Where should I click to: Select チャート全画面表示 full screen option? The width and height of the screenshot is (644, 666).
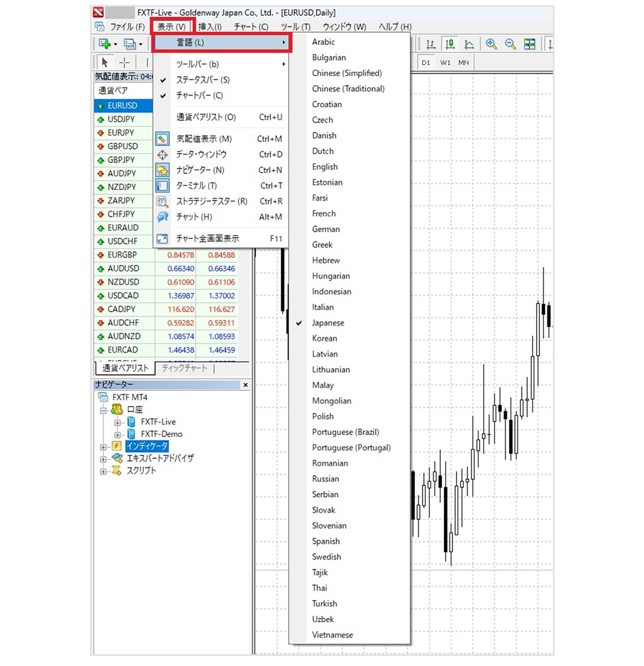(x=222, y=238)
